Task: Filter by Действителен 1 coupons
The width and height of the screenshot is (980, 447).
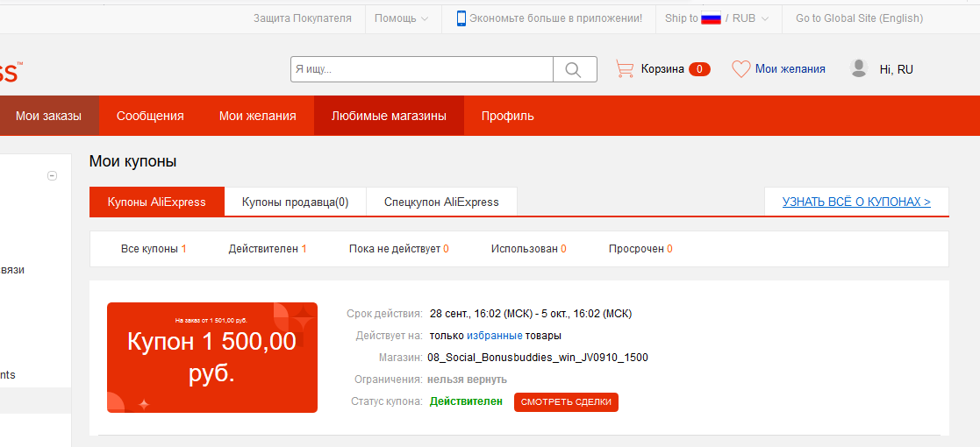Action: [268, 248]
